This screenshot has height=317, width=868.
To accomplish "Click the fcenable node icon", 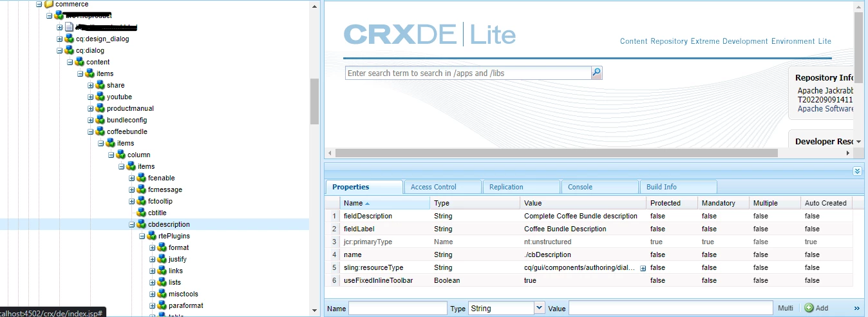I will 142,178.
